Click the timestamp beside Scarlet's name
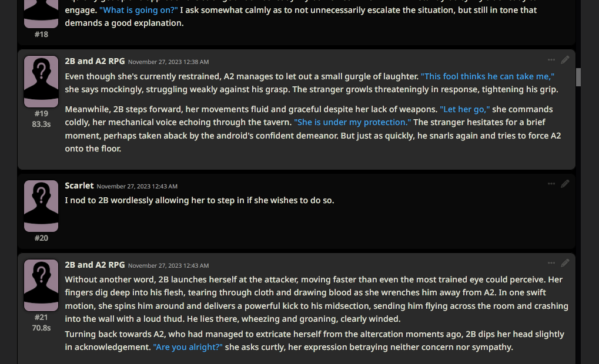 pyautogui.click(x=137, y=186)
